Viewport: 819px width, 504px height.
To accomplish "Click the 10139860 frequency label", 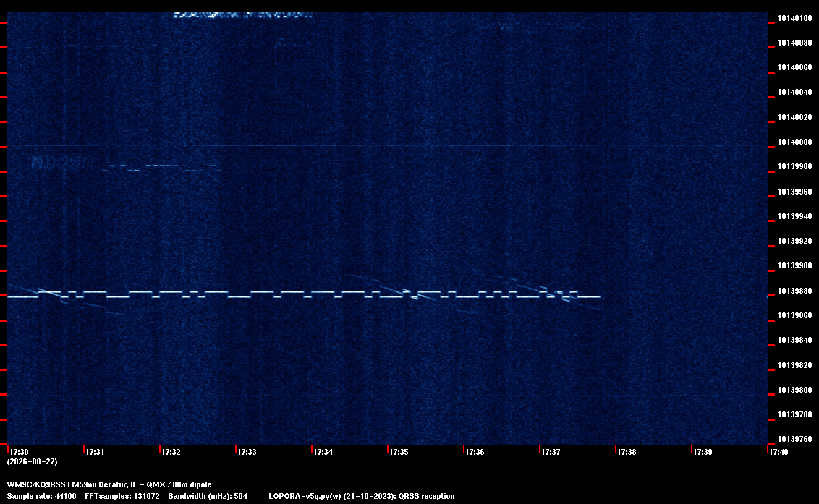I will click(x=794, y=315).
